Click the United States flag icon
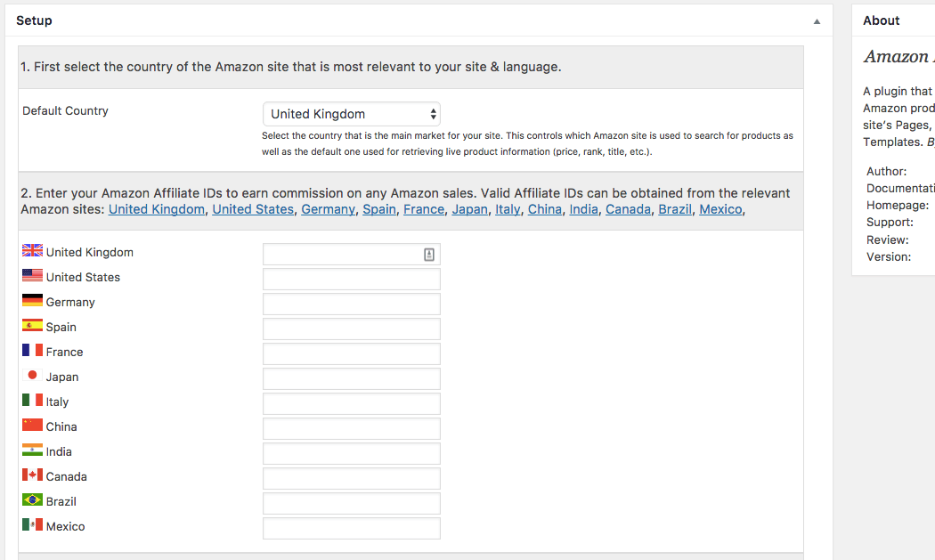The image size is (935, 560). click(x=32, y=275)
